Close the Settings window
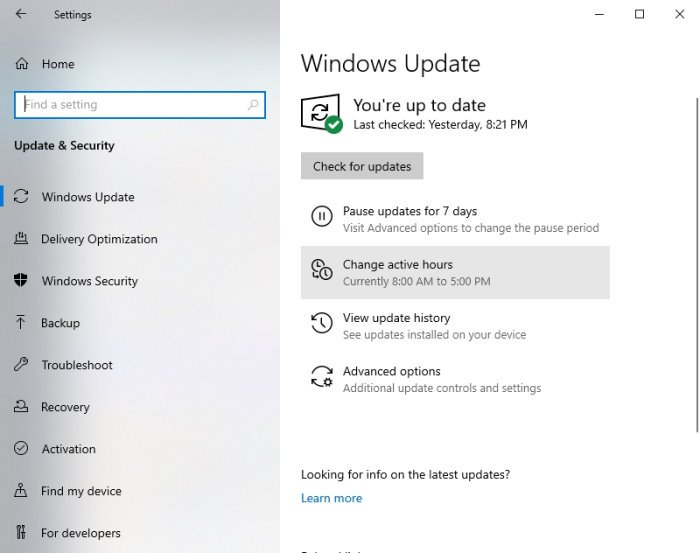Image resolution: width=700 pixels, height=553 pixels. coord(679,14)
